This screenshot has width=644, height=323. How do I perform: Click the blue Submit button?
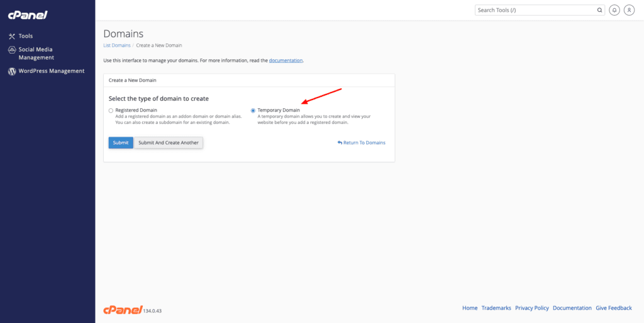click(121, 142)
